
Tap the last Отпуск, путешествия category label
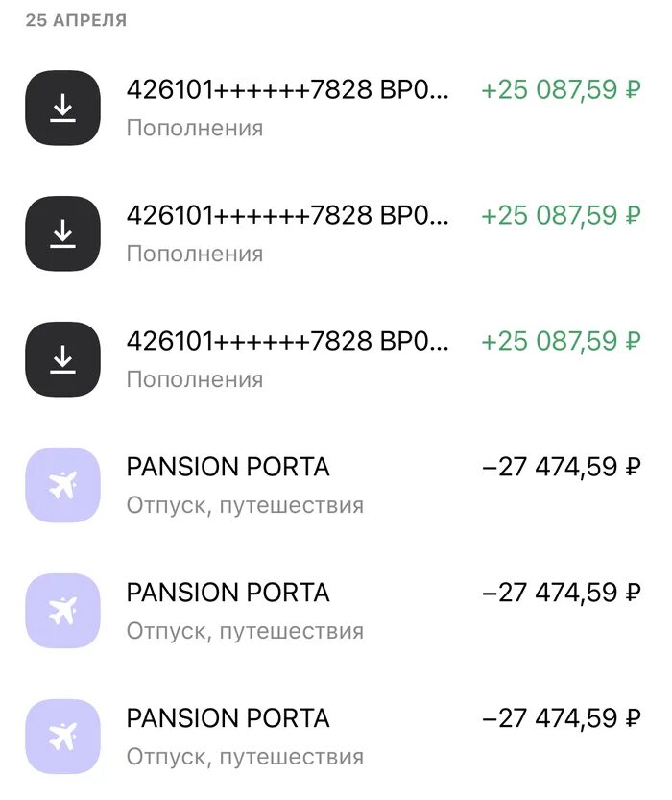pos(245,757)
